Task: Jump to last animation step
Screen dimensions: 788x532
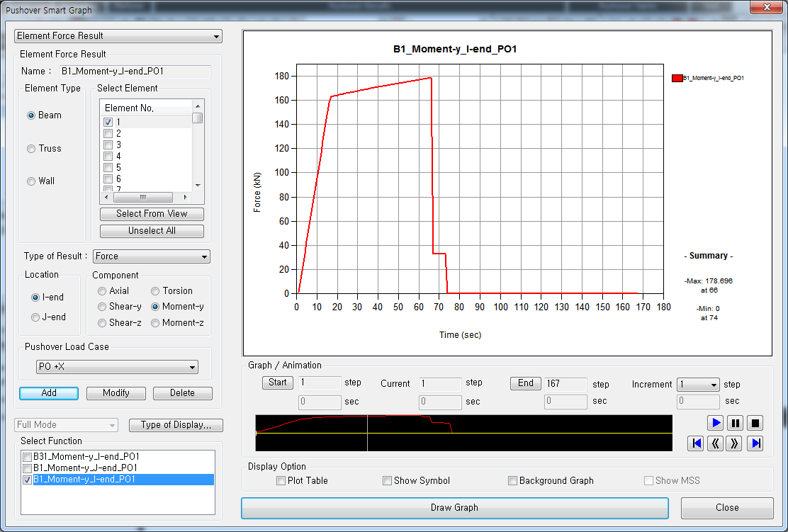Action: pos(755,443)
